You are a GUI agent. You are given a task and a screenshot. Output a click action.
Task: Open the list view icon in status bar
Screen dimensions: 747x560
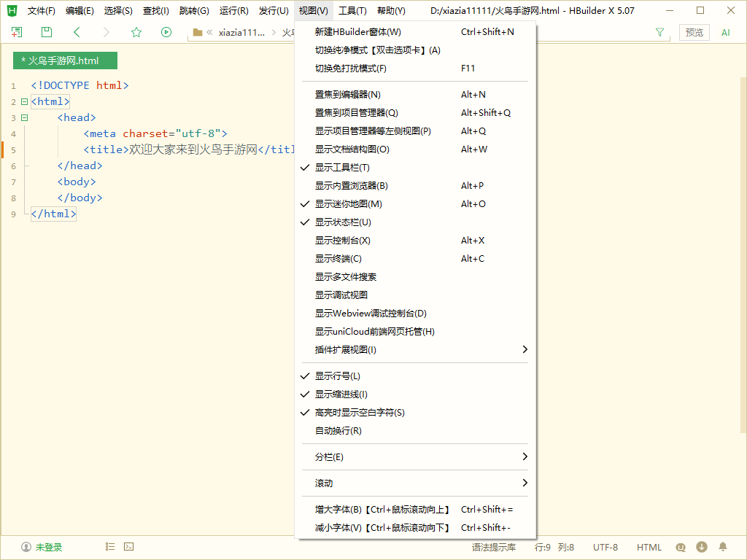110,547
